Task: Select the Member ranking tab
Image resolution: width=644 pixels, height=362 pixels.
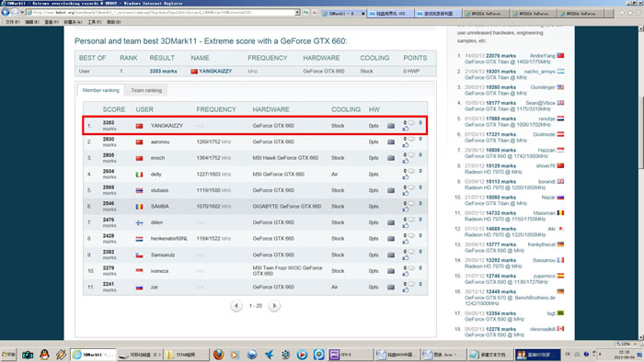Action: [x=100, y=90]
